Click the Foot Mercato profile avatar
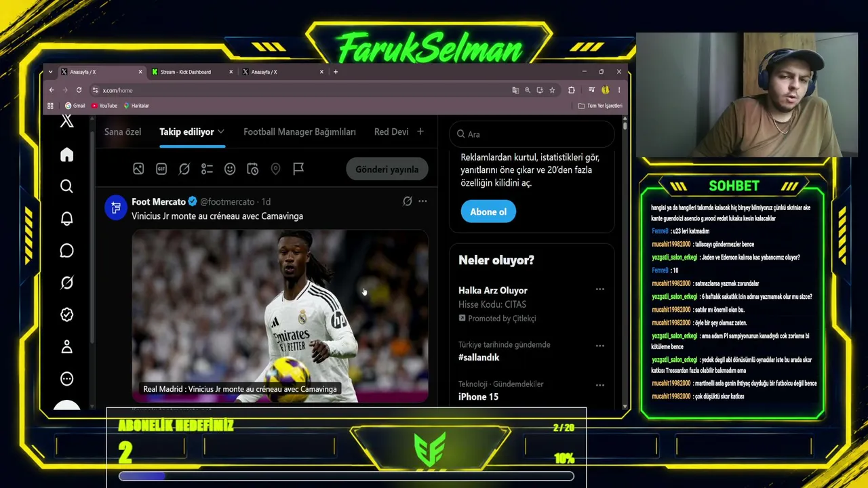 pos(116,207)
